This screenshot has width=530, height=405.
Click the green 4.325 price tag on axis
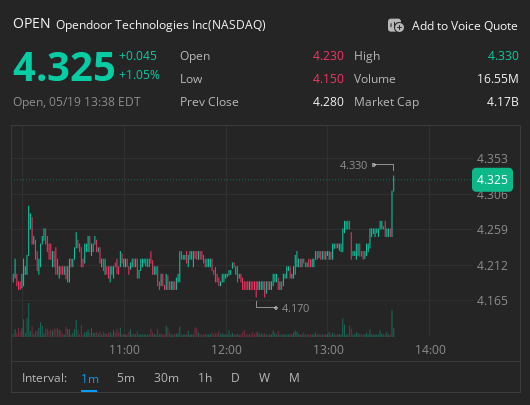(x=492, y=180)
